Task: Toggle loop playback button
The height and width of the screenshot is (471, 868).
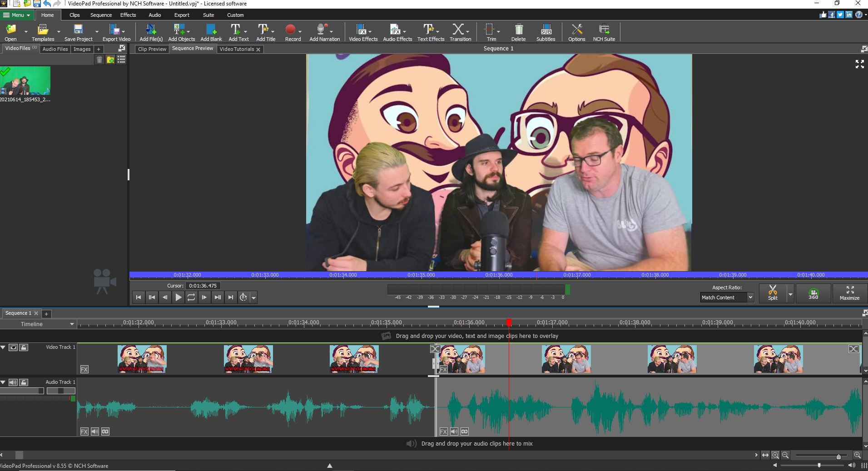Action: point(191,297)
